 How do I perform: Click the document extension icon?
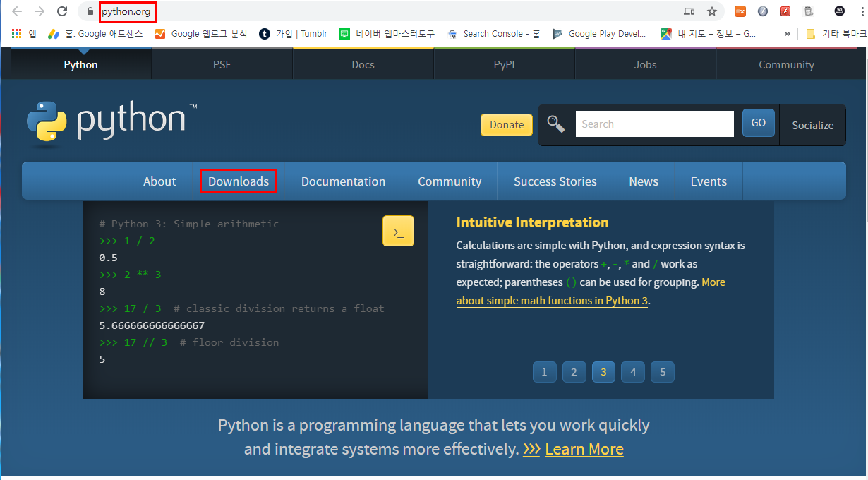click(809, 11)
